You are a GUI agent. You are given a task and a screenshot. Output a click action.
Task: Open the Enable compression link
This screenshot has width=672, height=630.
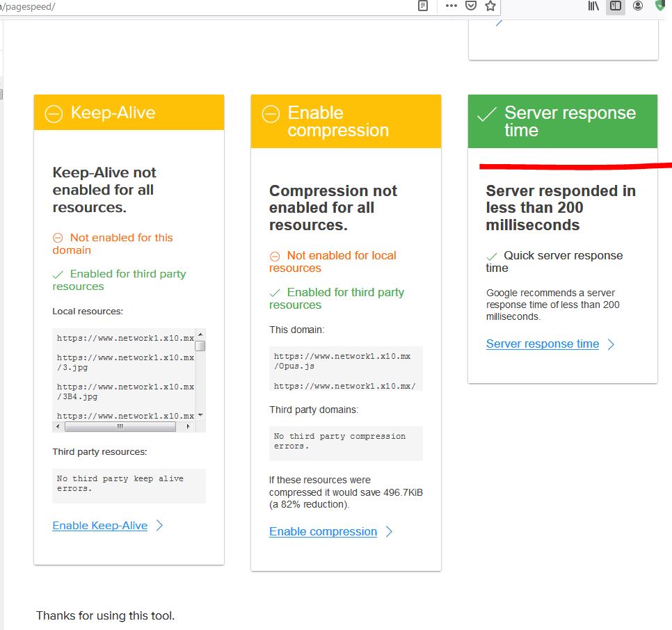[x=323, y=532]
